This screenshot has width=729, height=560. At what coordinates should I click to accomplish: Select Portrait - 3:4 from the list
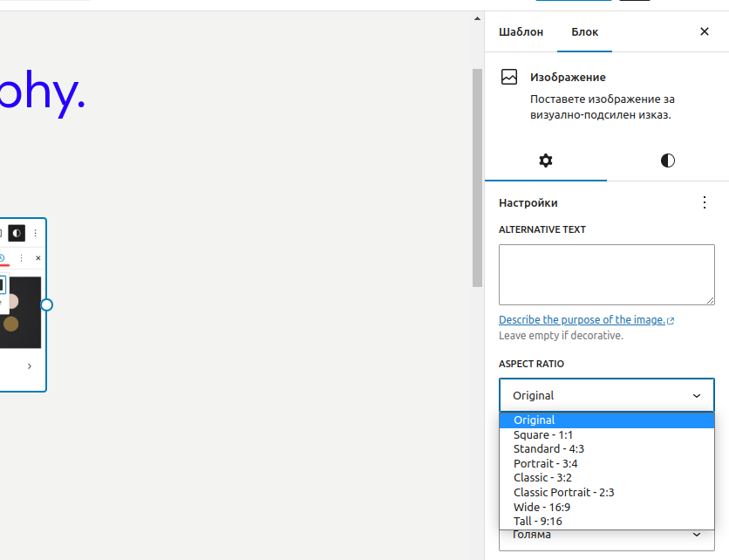coord(545,463)
